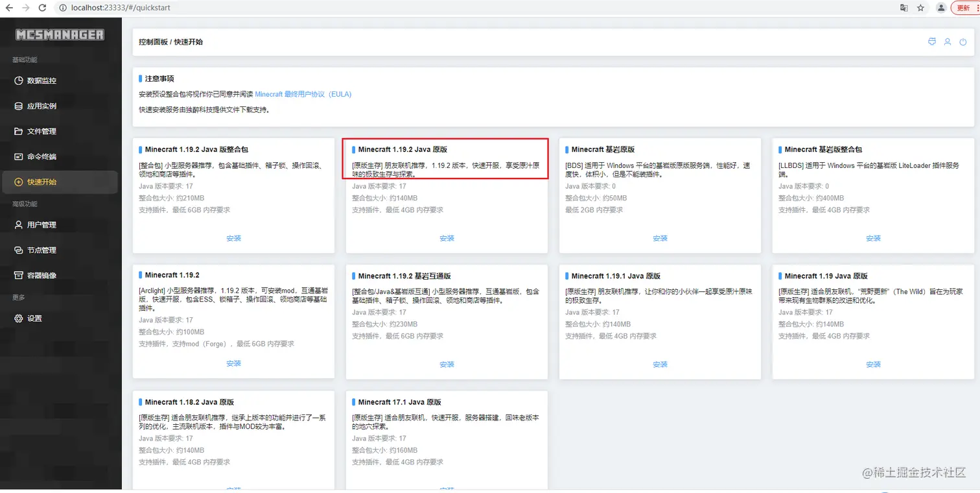
Task: Click title Minecraft 17.1 Java 原版
Action: coord(400,402)
